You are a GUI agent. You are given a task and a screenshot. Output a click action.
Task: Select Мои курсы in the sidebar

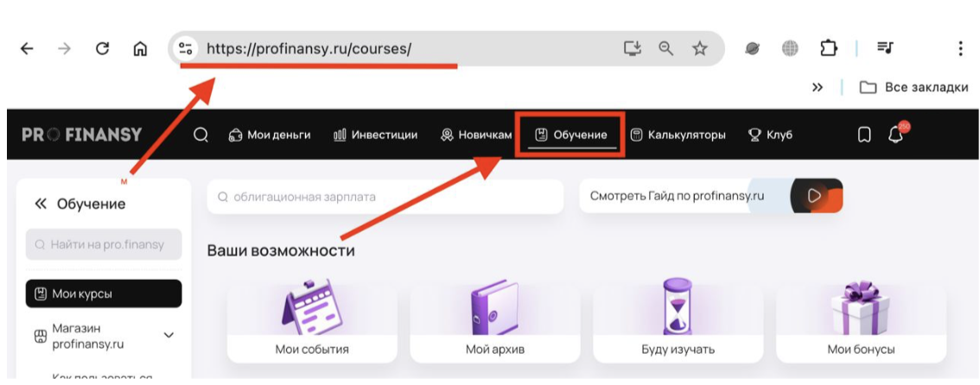104,293
